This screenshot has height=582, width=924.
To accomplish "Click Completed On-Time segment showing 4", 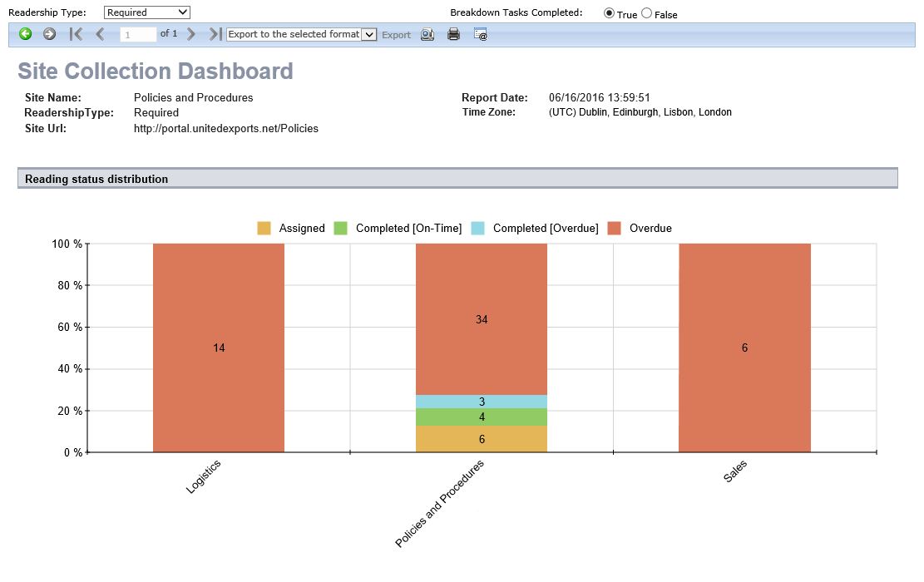I will pos(482,417).
